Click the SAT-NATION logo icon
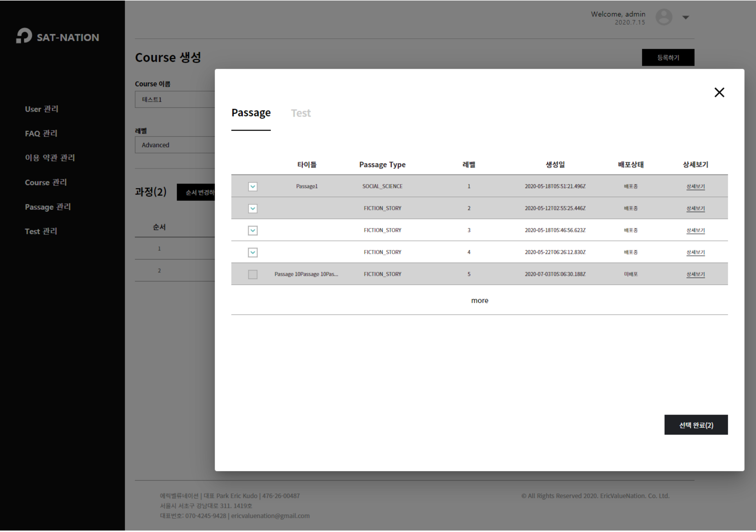 [x=24, y=35]
